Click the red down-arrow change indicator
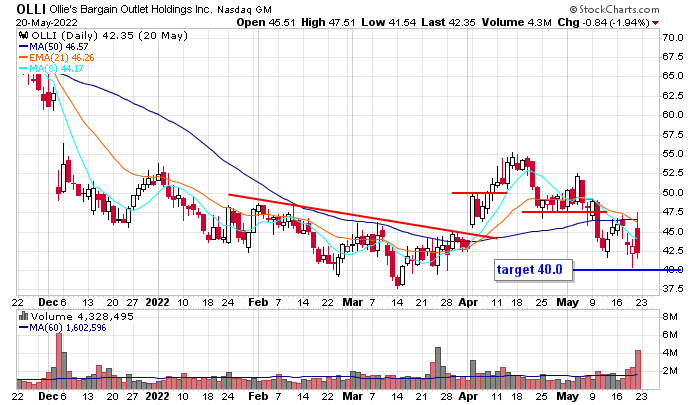This screenshot has height=405, width=700. tap(655, 23)
